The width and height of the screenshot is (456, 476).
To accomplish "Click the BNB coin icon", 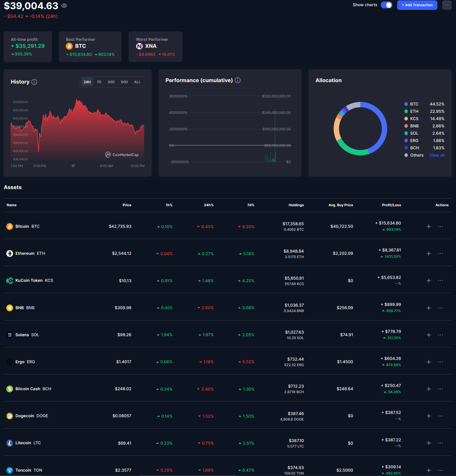I will click(10, 308).
